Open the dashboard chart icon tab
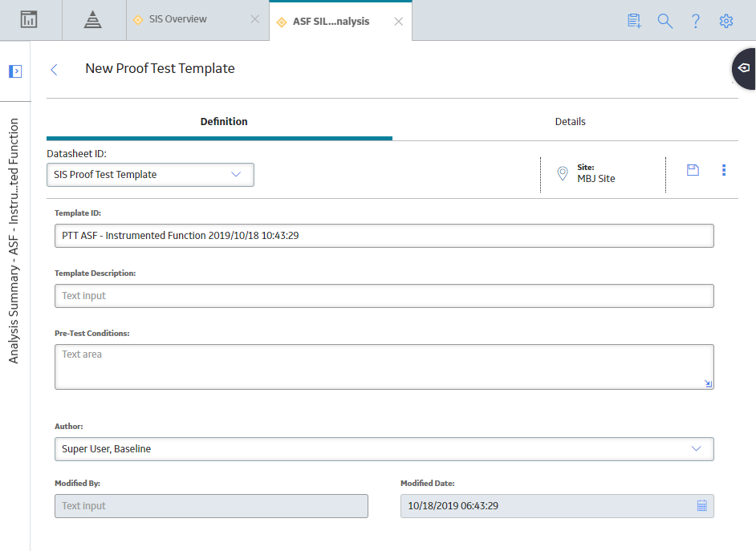This screenshot has width=756, height=551. pos(29,20)
